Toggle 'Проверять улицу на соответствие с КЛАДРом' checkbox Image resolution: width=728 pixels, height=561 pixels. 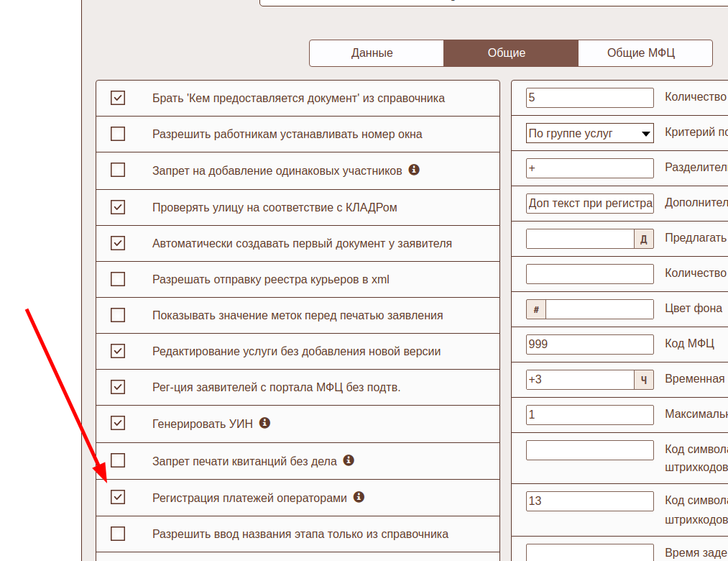118,207
